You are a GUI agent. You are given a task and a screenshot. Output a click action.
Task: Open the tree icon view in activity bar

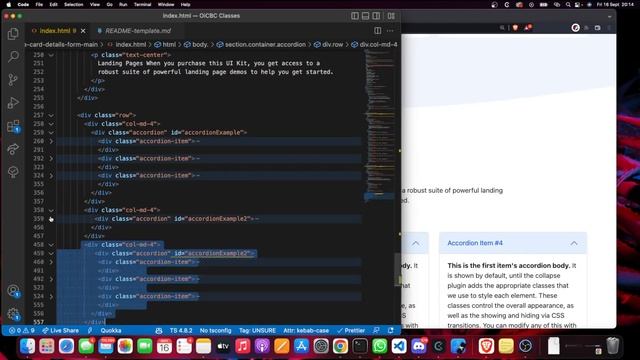pos(13,172)
